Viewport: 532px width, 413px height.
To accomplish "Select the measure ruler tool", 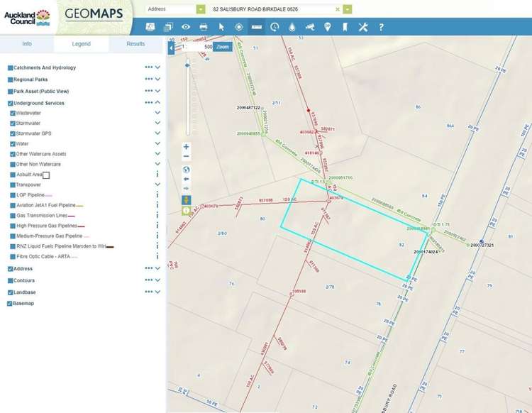I will tap(257, 27).
